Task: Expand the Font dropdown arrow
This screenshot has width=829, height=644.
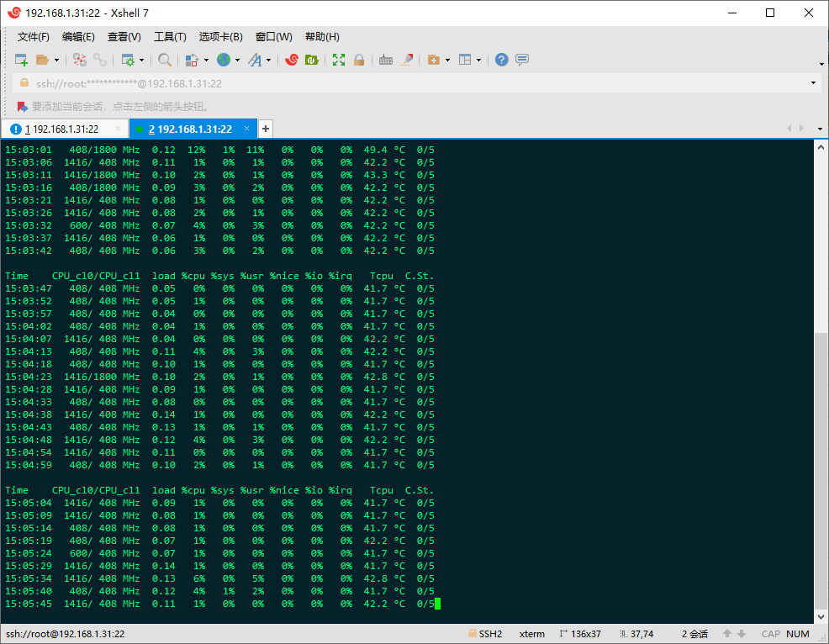Action: [268, 61]
